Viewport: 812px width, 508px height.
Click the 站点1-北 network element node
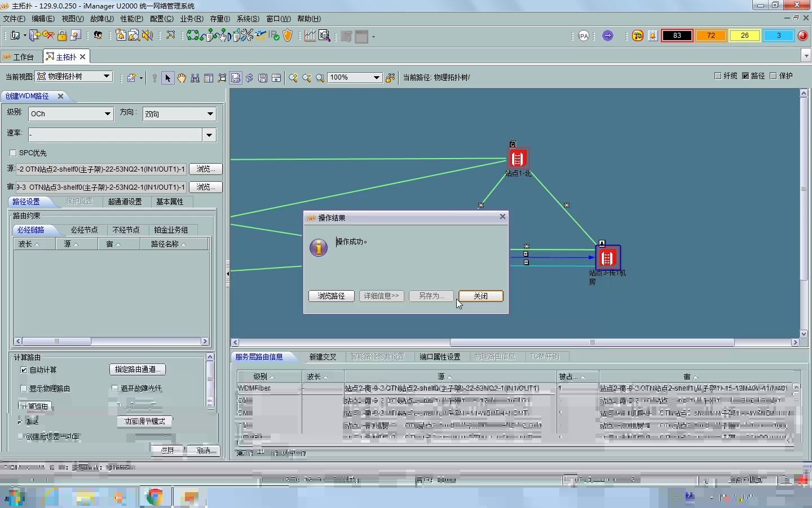[518, 159]
